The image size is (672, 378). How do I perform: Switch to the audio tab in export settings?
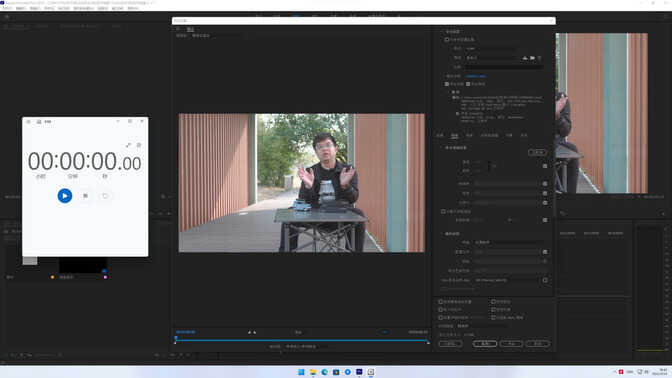(469, 135)
